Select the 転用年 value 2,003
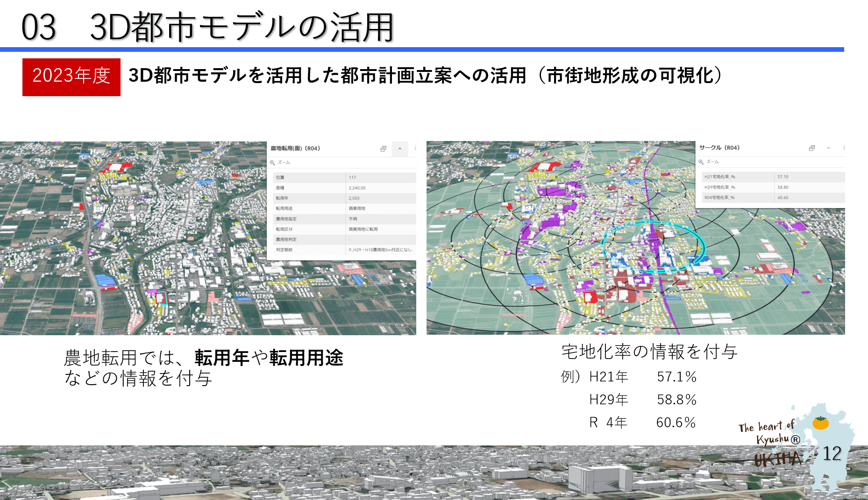Viewport: 868px width, 500px height. (x=354, y=198)
